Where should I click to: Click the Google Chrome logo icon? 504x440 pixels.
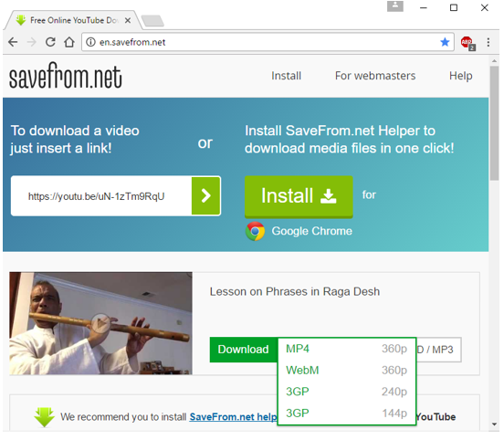(256, 231)
